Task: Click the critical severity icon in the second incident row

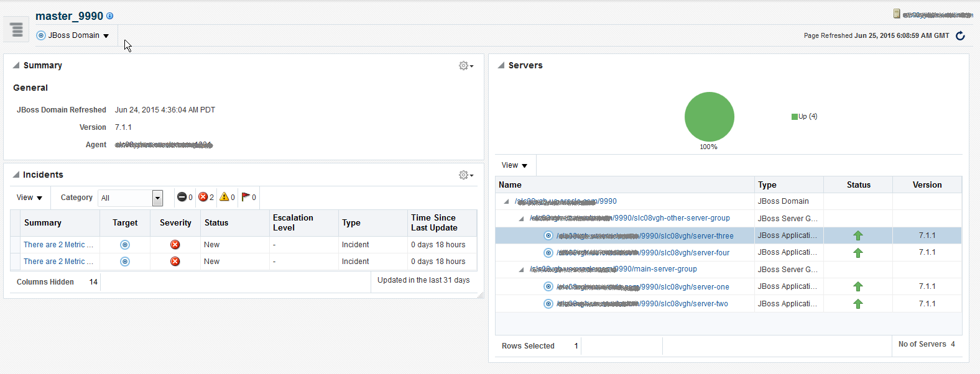Action: [x=175, y=262]
